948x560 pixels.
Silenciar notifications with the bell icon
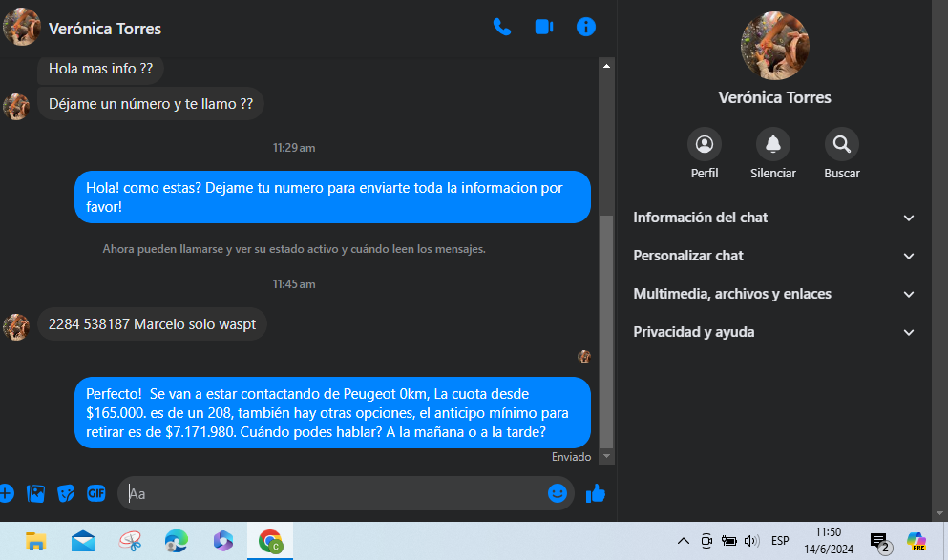coord(773,145)
